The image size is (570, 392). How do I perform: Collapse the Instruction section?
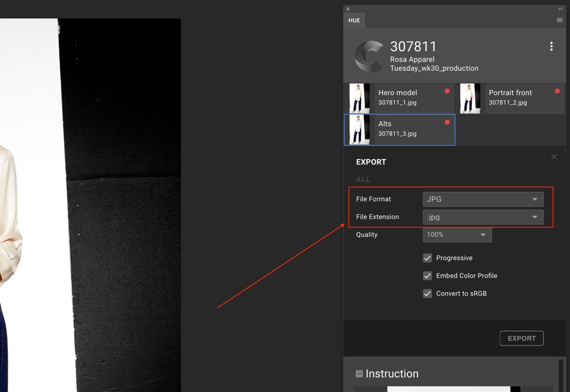pyautogui.click(x=360, y=374)
